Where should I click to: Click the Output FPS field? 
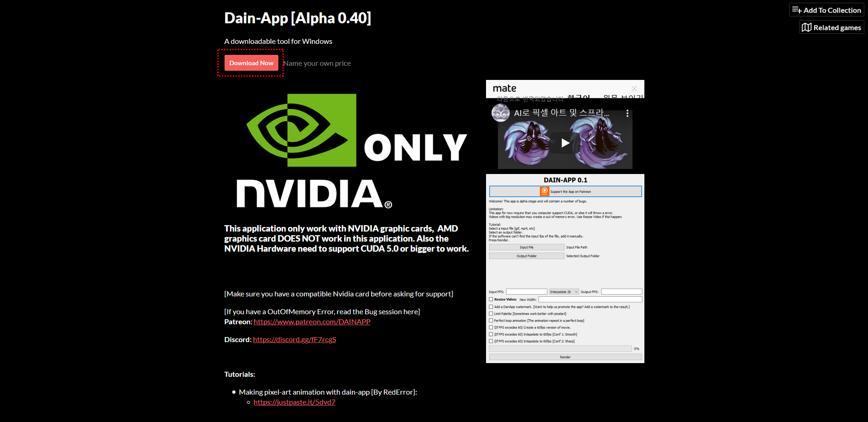[x=622, y=292]
